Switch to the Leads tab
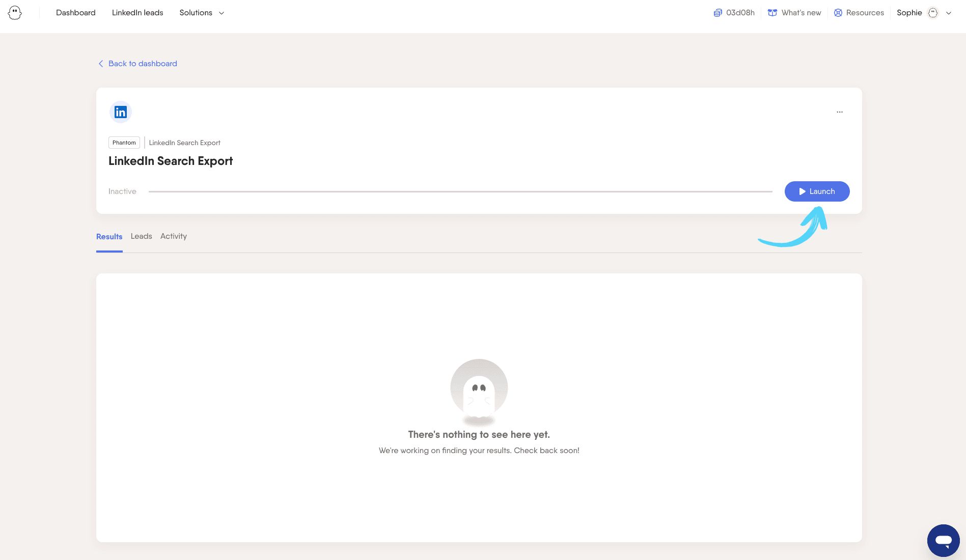 point(141,236)
